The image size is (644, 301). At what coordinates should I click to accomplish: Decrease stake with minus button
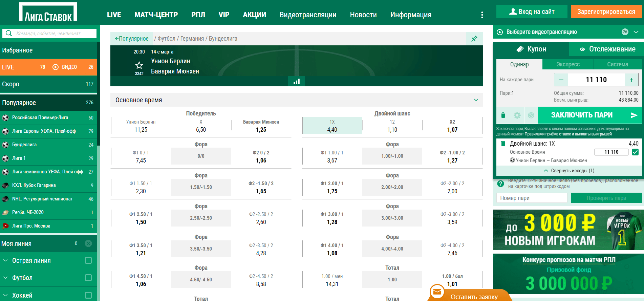pyautogui.click(x=561, y=80)
